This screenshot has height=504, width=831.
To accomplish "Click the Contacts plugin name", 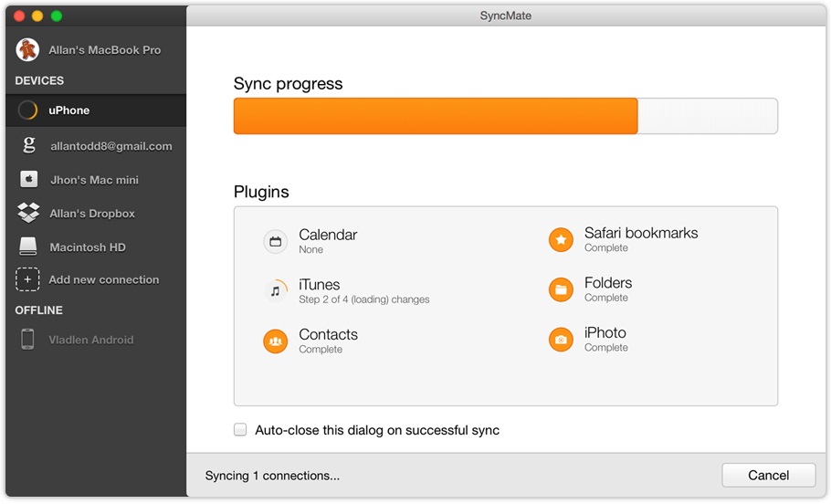I will (x=328, y=334).
